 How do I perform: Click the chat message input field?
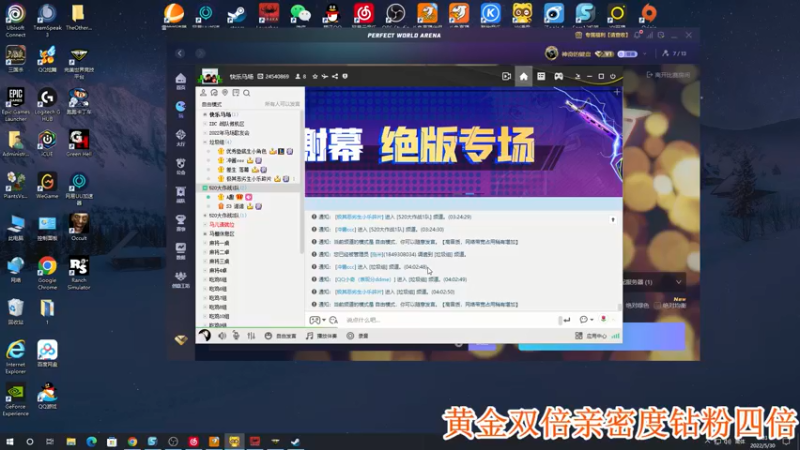click(449, 320)
